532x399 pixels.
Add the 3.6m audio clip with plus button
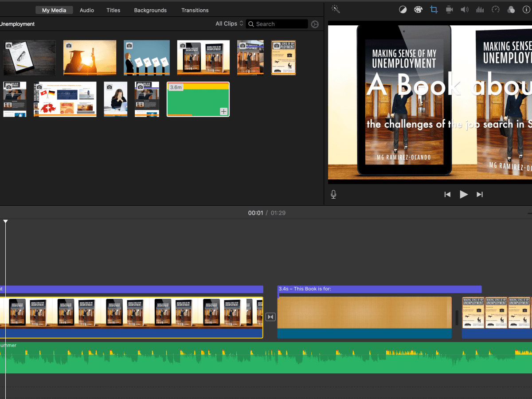coord(224,112)
